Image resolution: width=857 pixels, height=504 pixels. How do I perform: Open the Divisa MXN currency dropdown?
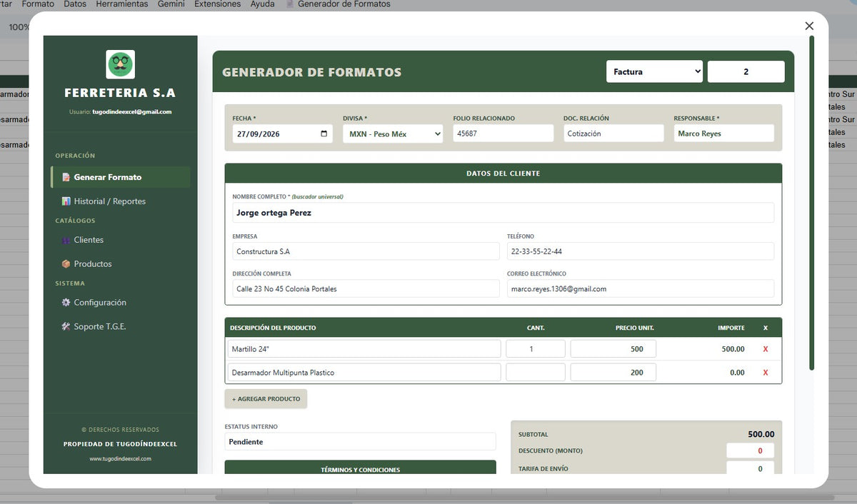click(393, 133)
